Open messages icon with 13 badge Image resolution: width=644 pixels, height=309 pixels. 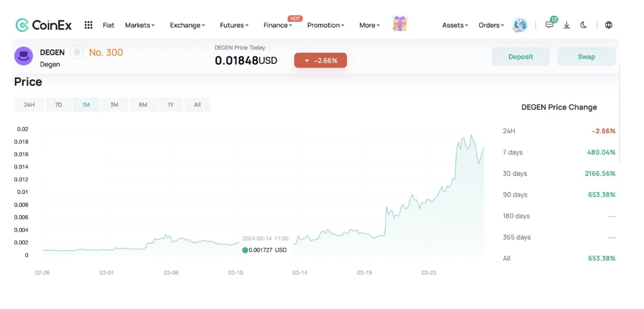[550, 24]
